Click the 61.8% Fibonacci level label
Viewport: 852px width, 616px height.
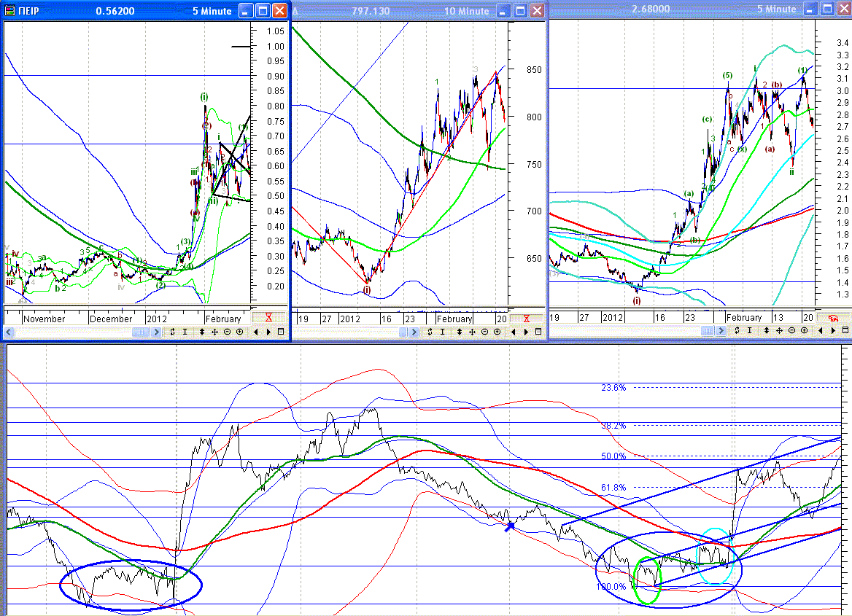tap(613, 487)
